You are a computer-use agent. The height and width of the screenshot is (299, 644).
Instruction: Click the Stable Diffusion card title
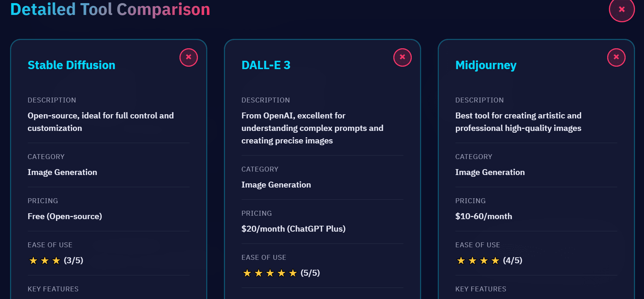pos(72,65)
